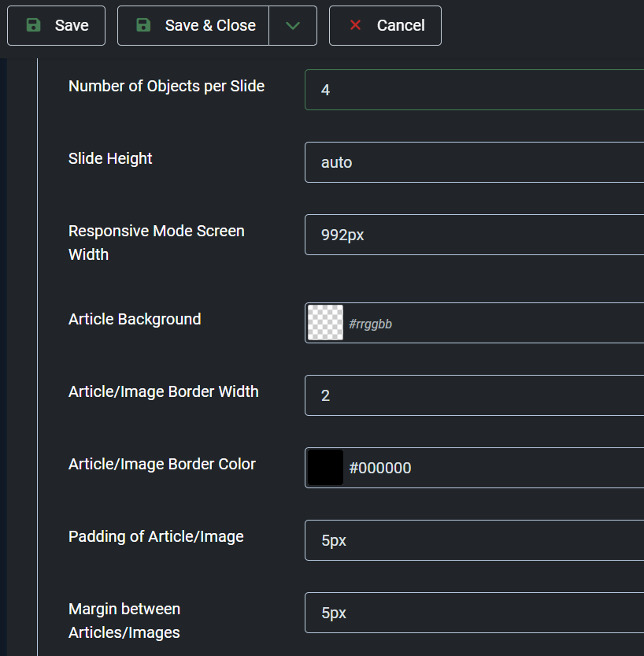Screen dimensions: 644x656
Task: Open the Save & Close dropdown arrow
Action: (293, 25)
